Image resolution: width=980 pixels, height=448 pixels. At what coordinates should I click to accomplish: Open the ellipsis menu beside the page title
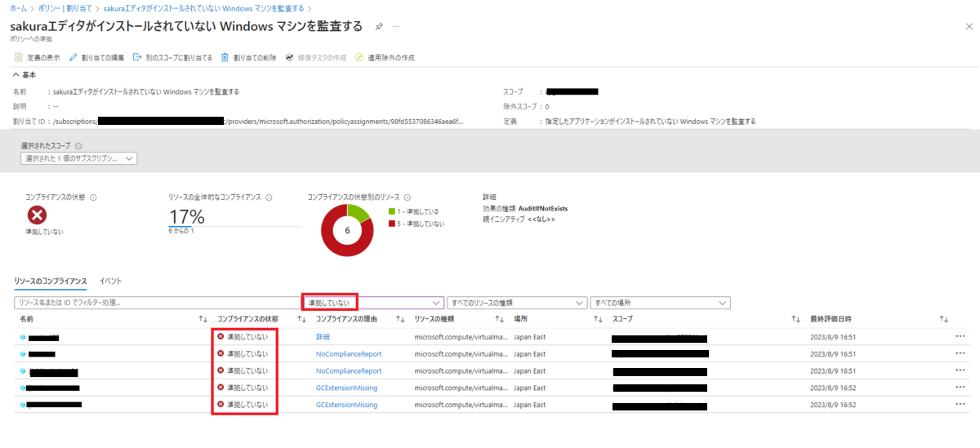(396, 26)
